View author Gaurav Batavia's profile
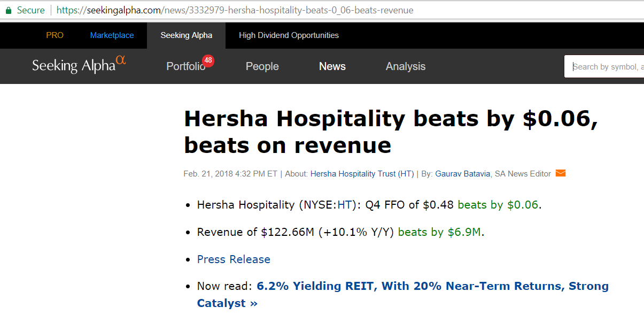Viewport: 644px width, 330px height. pos(463,174)
